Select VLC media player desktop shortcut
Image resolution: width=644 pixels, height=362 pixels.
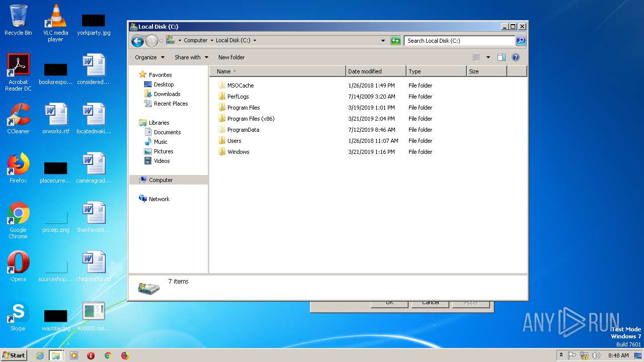tap(55, 23)
